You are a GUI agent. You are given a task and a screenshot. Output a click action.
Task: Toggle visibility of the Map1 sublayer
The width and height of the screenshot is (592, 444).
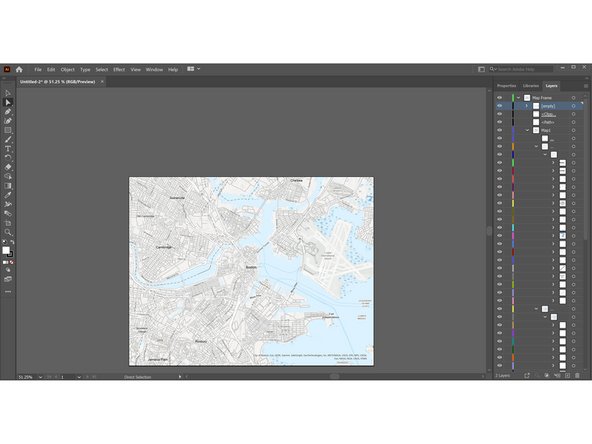pos(500,130)
